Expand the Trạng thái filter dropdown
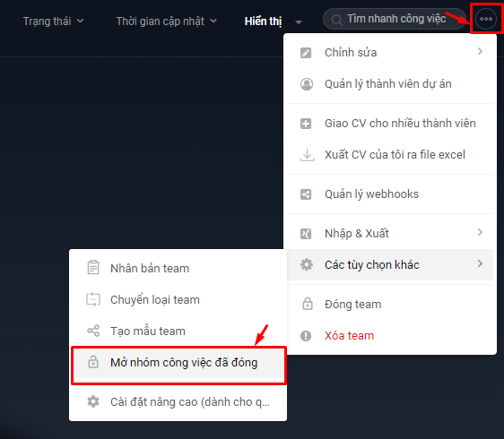This screenshot has height=439, width=504. 53,22
